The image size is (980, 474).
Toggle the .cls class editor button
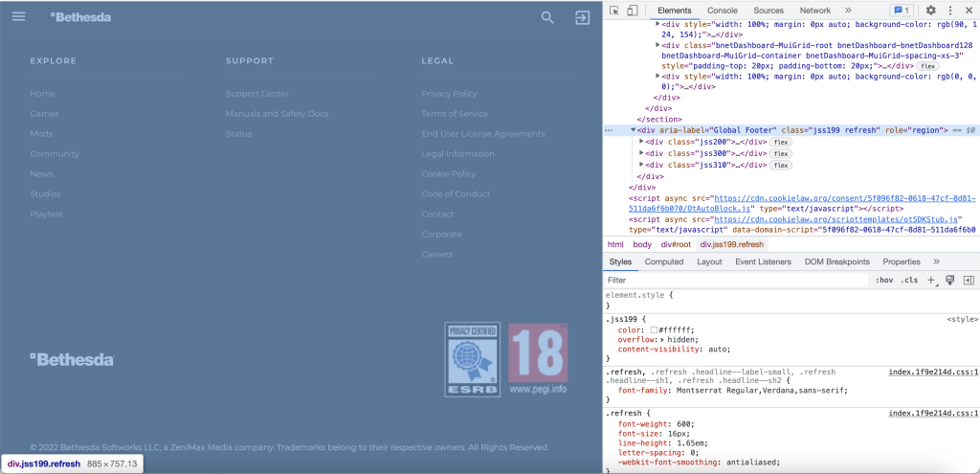tap(909, 281)
